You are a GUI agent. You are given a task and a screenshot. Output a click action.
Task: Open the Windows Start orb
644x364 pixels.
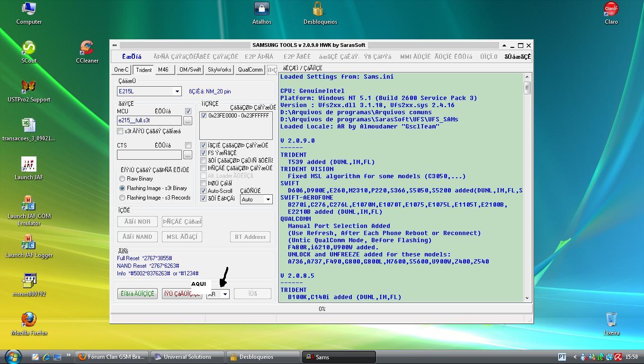pyautogui.click(x=13, y=356)
